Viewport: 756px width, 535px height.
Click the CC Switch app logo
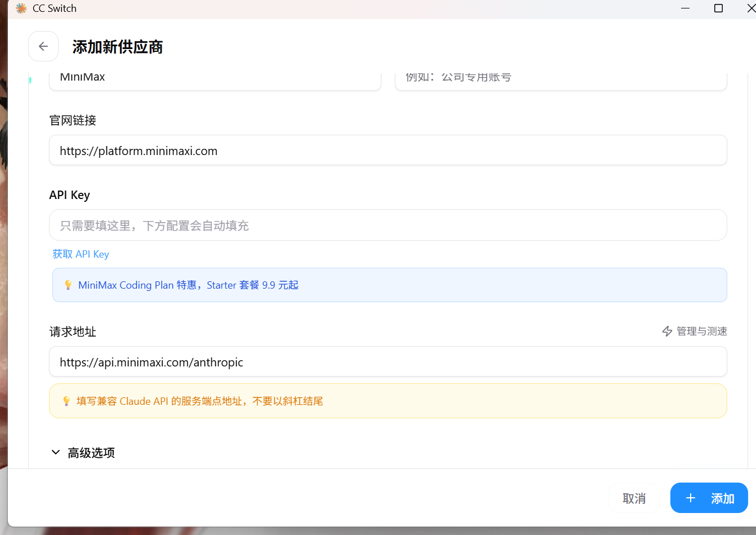pyautogui.click(x=21, y=8)
